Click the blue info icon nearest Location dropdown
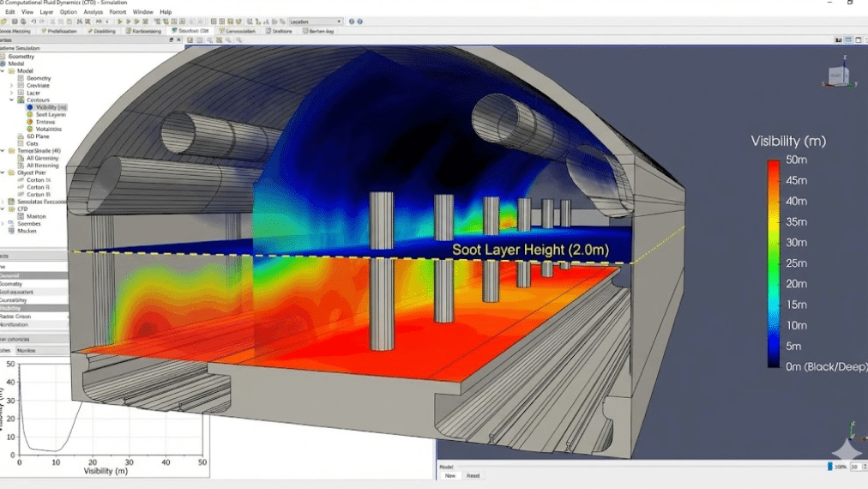 pos(351,21)
